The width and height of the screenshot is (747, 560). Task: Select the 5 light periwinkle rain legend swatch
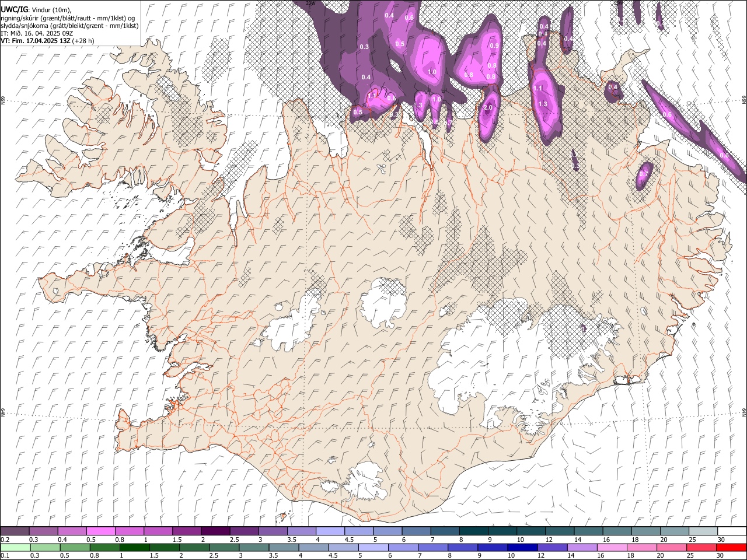point(373,547)
